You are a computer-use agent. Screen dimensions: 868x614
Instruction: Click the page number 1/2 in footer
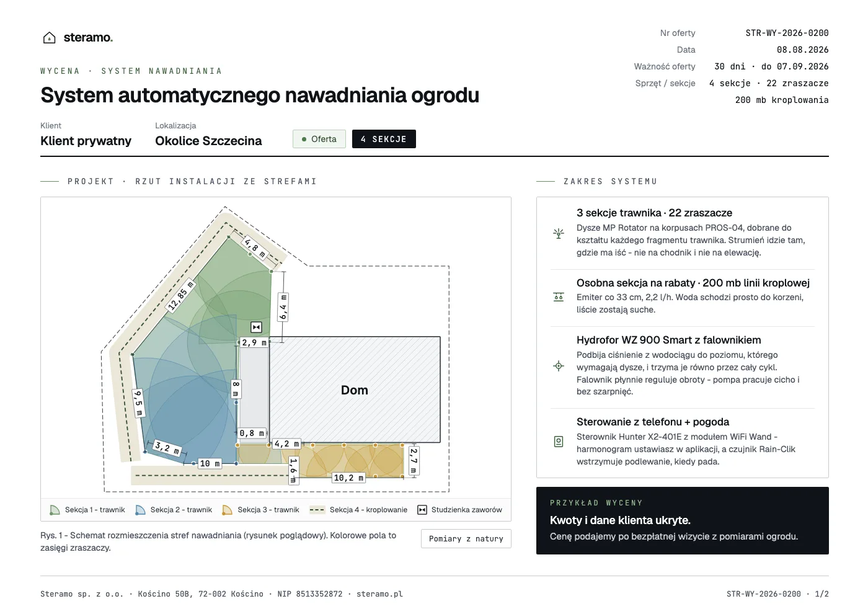[x=821, y=594]
